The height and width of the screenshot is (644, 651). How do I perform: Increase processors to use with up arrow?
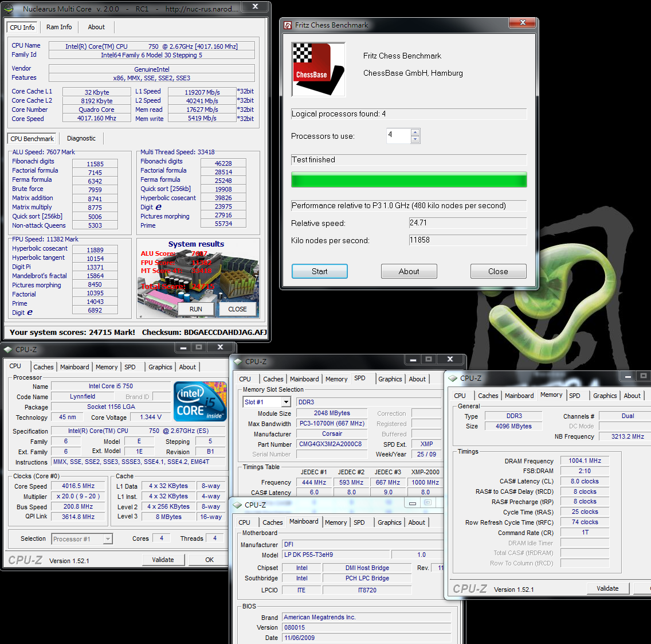click(x=415, y=133)
